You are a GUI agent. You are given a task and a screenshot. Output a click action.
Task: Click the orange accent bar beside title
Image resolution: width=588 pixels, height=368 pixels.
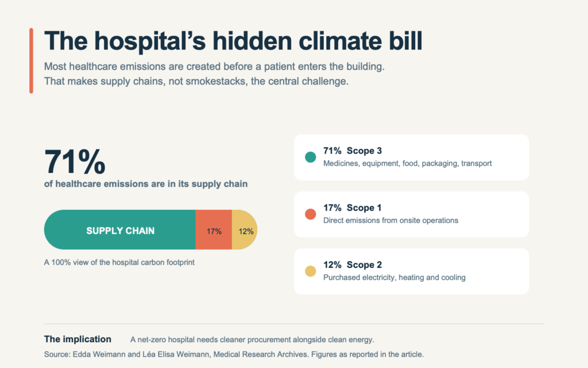point(31,60)
